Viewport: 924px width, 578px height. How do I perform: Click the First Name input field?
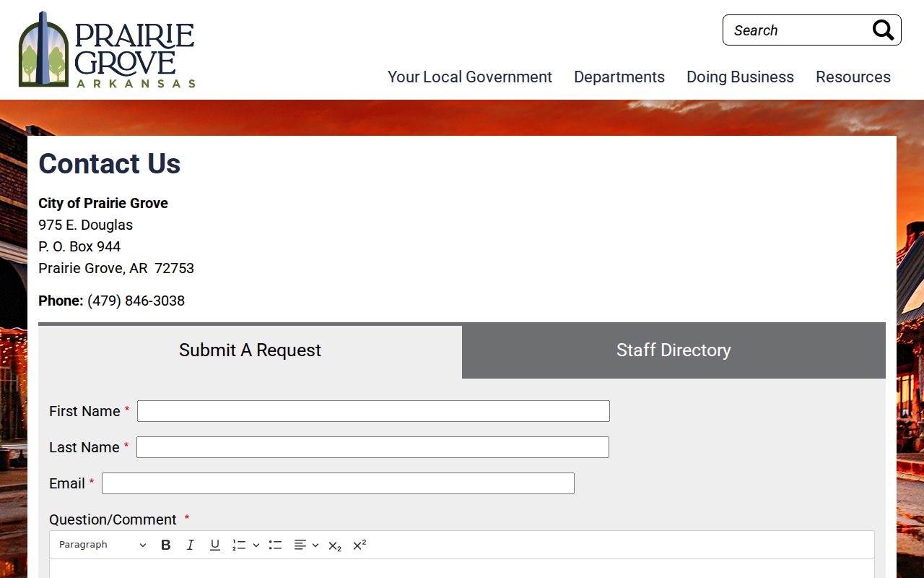coord(373,411)
